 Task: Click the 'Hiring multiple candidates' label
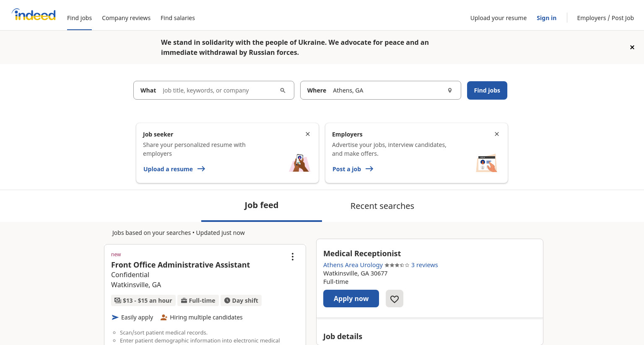pos(206,317)
